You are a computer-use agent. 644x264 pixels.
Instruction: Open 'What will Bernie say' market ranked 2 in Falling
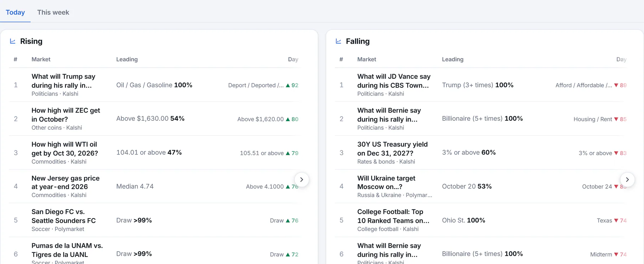coord(389,115)
